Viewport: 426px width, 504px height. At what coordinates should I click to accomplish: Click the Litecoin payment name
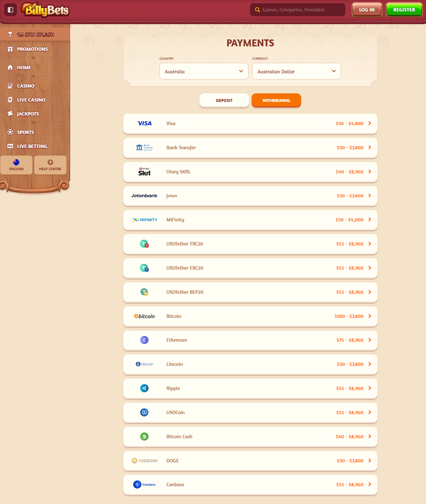175,364
